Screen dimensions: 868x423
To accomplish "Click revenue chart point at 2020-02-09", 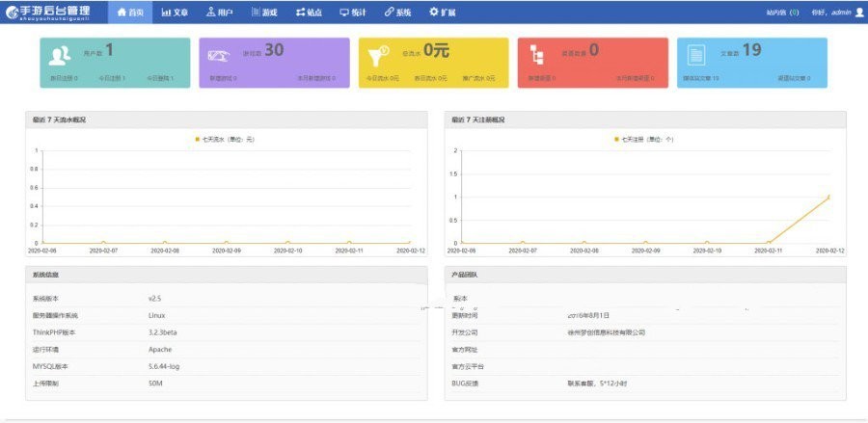I will click(x=226, y=243).
